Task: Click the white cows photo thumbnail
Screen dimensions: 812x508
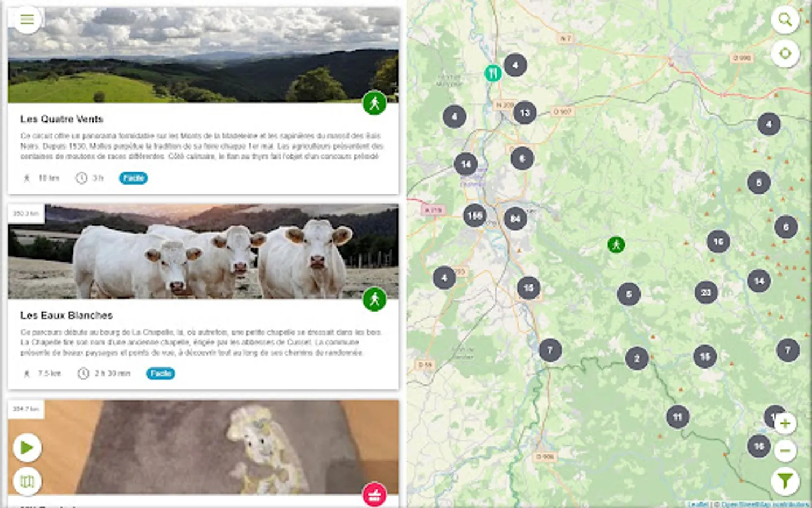Action: [203, 251]
